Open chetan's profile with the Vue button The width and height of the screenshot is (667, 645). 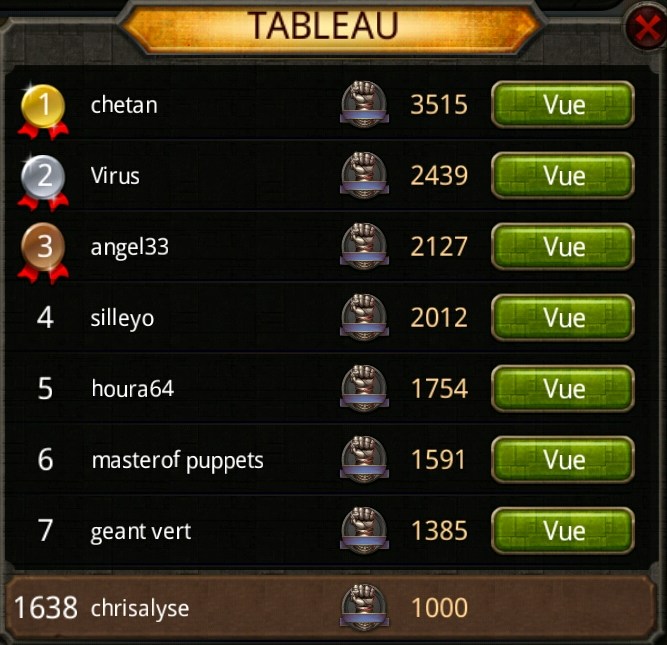563,104
